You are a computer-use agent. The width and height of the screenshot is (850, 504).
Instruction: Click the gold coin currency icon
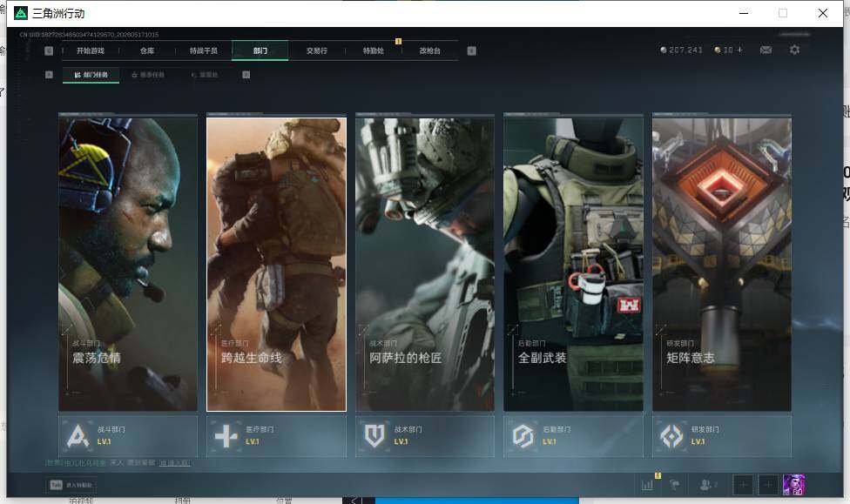pyautogui.click(x=718, y=50)
